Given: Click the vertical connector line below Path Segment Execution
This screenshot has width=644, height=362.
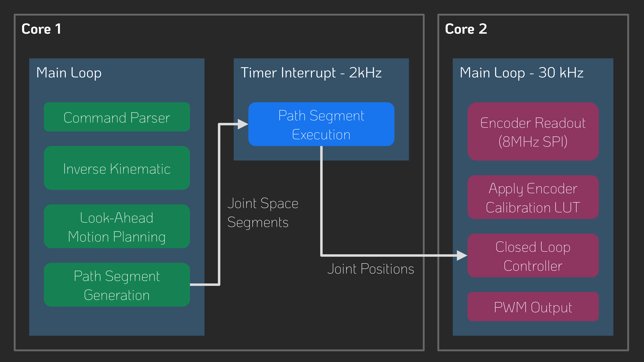Looking at the screenshot, I should (321, 200).
